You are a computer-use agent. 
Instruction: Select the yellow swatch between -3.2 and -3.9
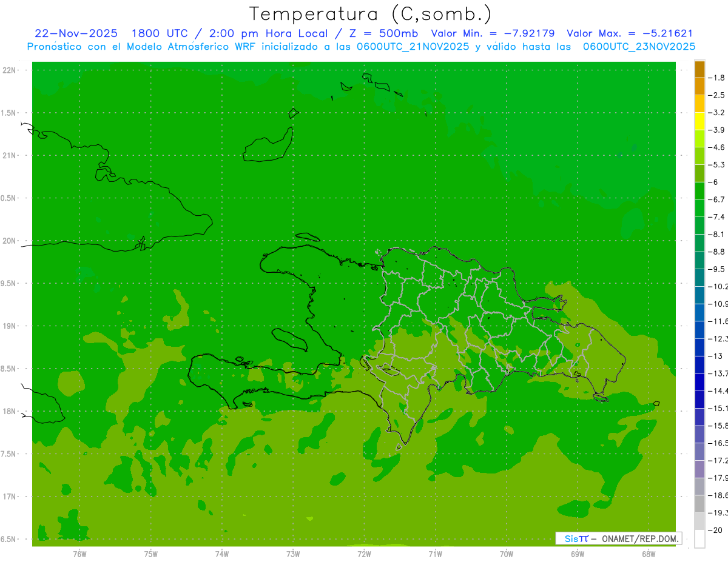pyautogui.click(x=699, y=121)
